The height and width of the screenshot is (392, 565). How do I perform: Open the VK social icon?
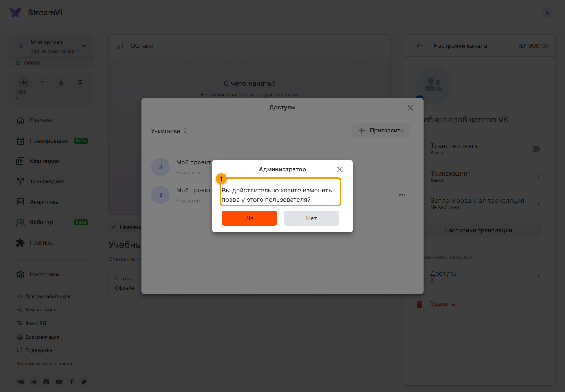coord(21,382)
